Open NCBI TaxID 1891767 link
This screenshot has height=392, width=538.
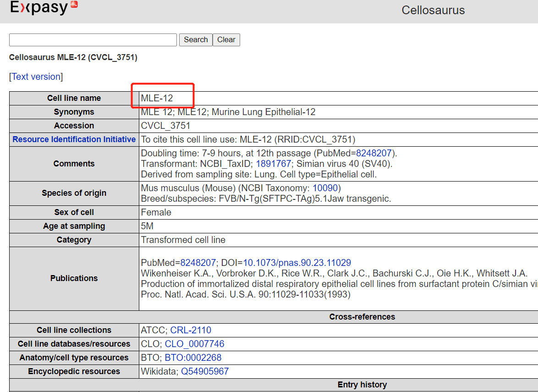(273, 164)
